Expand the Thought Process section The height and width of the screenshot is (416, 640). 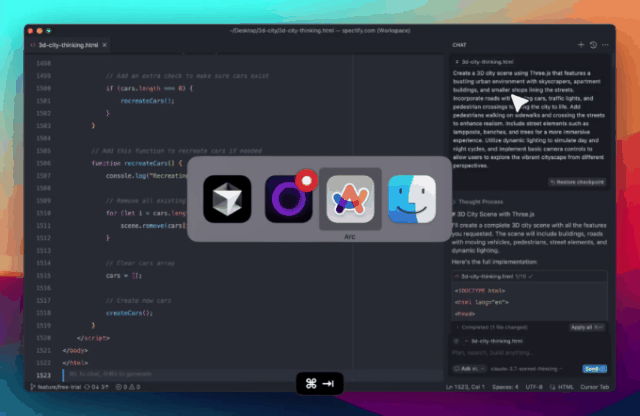pos(478,202)
